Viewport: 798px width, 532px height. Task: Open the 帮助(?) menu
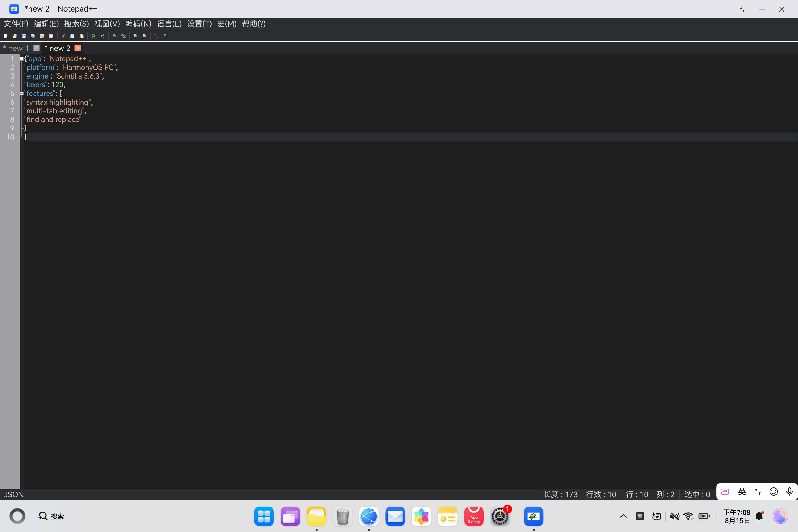click(x=254, y=24)
